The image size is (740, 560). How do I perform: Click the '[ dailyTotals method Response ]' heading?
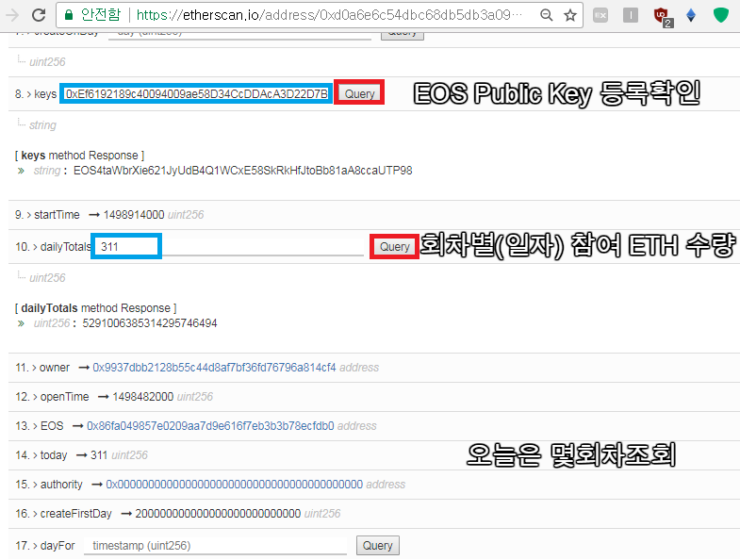pyautogui.click(x=96, y=308)
